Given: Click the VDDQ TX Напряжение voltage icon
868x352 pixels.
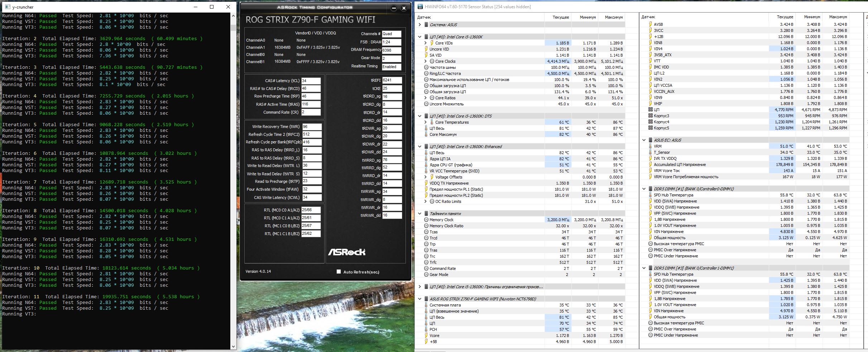Looking at the screenshot, I should tap(426, 183).
